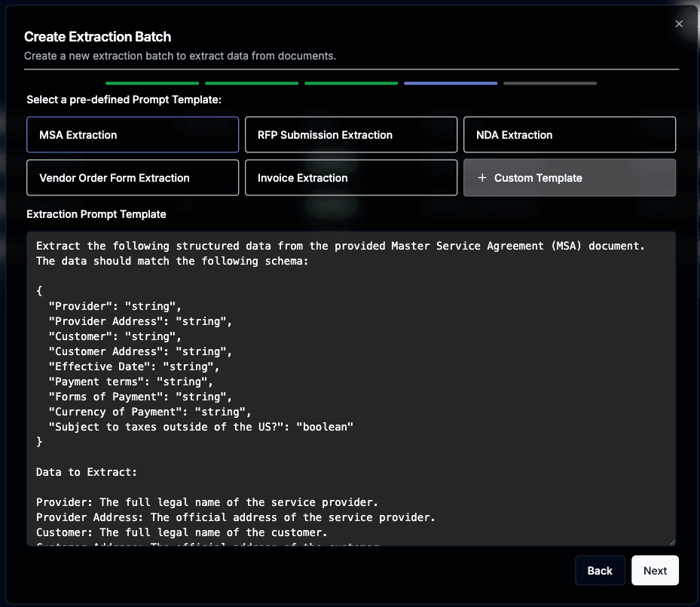This screenshot has width=700, height=607.
Task: Click inside the Extraction Prompt Template text area
Action: coord(350,377)
